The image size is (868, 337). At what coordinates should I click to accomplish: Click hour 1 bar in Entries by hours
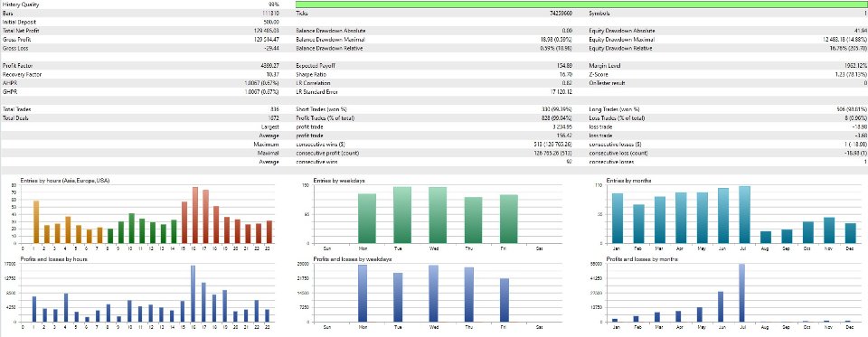coord(36,222)
